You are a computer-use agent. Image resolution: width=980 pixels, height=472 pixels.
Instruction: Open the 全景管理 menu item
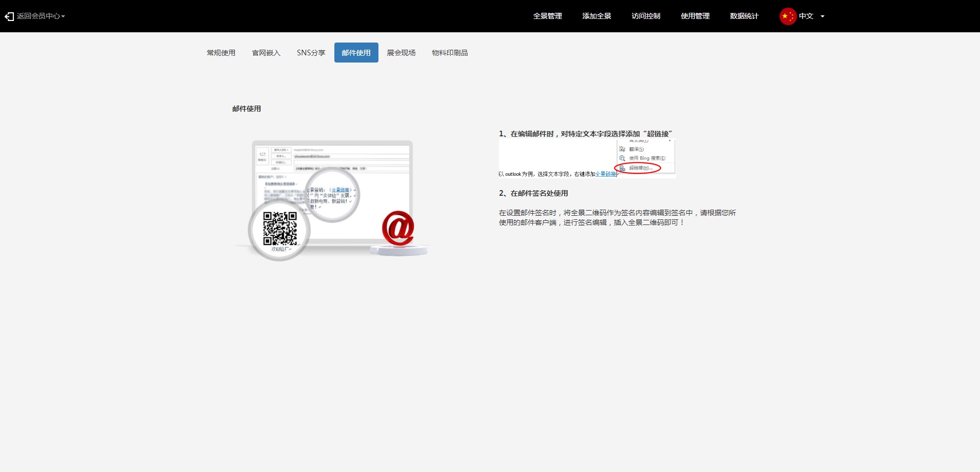click(x=547, y=16)
